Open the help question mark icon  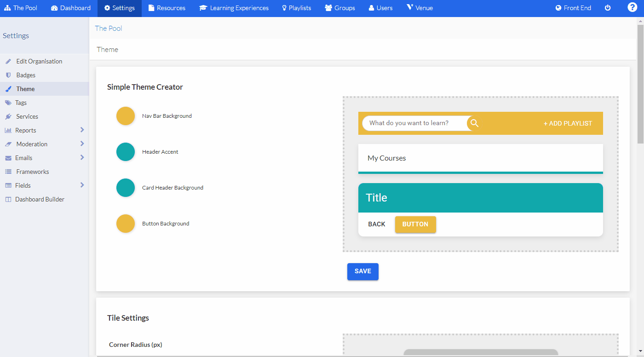(x=632, y=7)
